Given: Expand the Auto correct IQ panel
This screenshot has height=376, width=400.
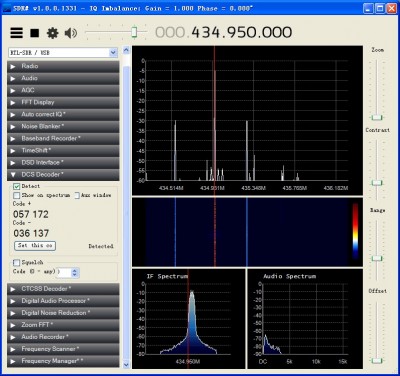Looking at the screenshot, I should [x=63, y=114].
